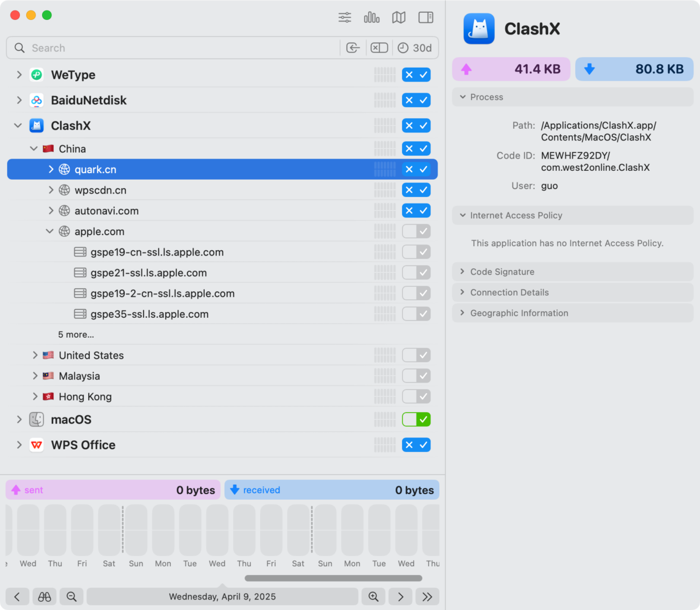Click the globe icon beside wpscdn.cn
Image resolution: width=700 pixels, height=610 pixels.
pos(65,190)
